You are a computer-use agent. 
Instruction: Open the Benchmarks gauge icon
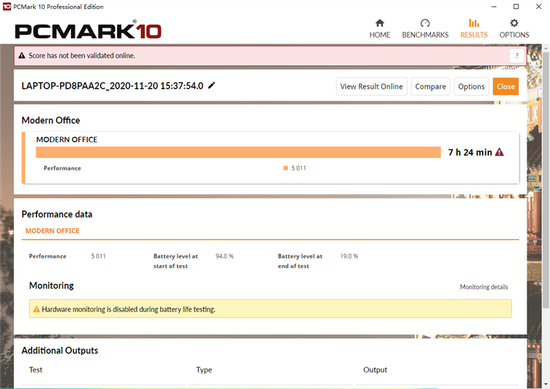tap(425, 23)
